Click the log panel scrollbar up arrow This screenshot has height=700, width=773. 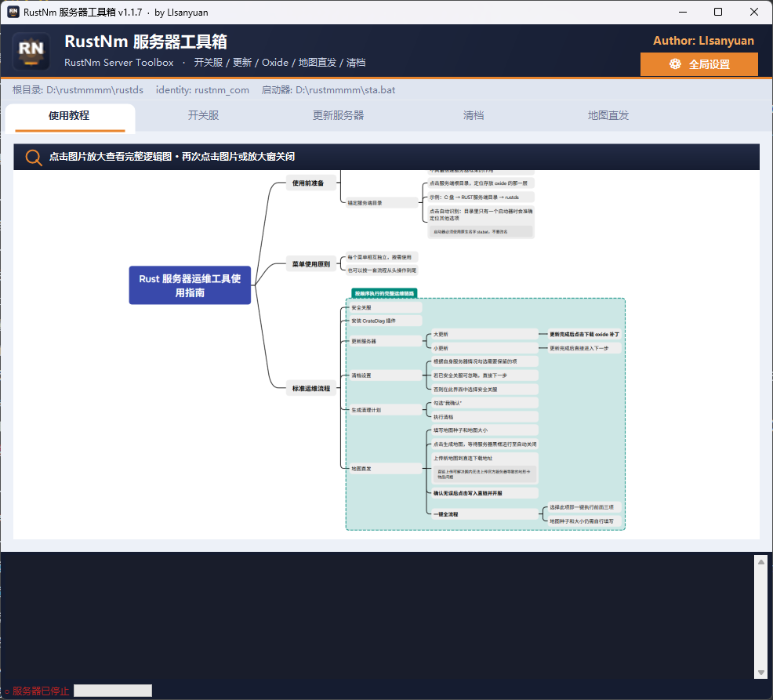pos(760,562)
